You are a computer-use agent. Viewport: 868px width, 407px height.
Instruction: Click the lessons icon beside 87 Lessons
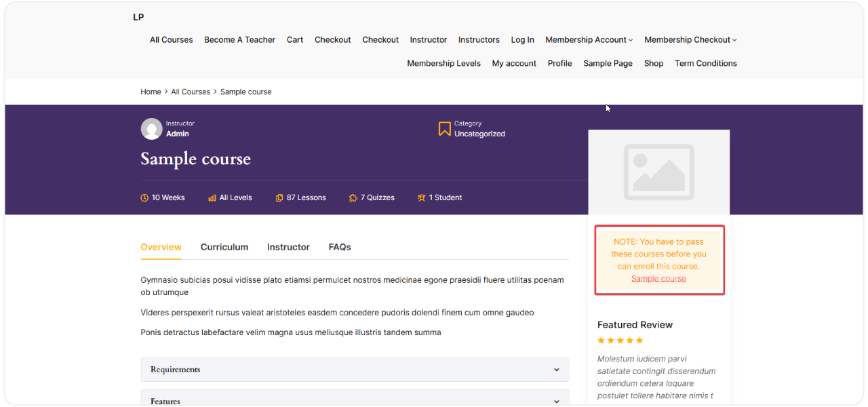pos(279,197)
